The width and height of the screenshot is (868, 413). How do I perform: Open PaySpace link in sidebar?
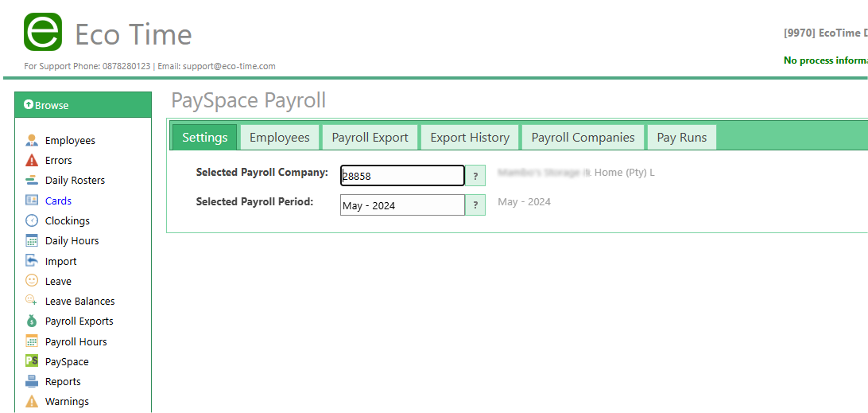point(67,361)
